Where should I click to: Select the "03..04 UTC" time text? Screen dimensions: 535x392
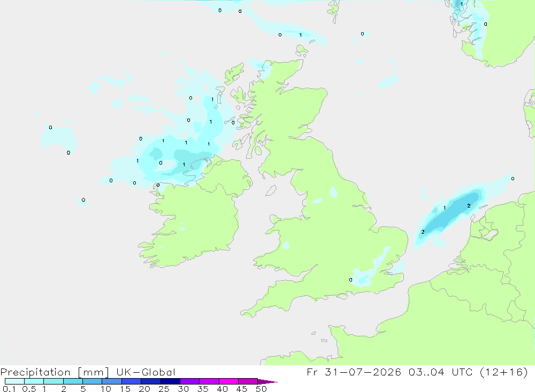point(441,372)
